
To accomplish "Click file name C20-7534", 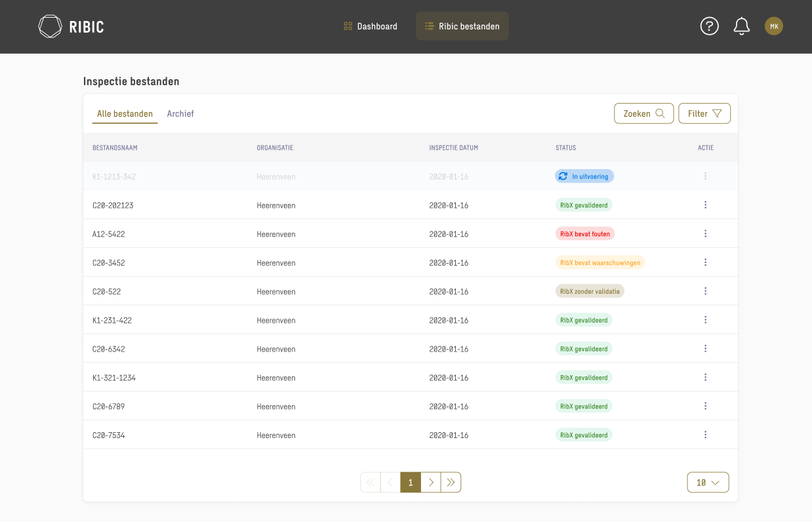I will (108, 435).
